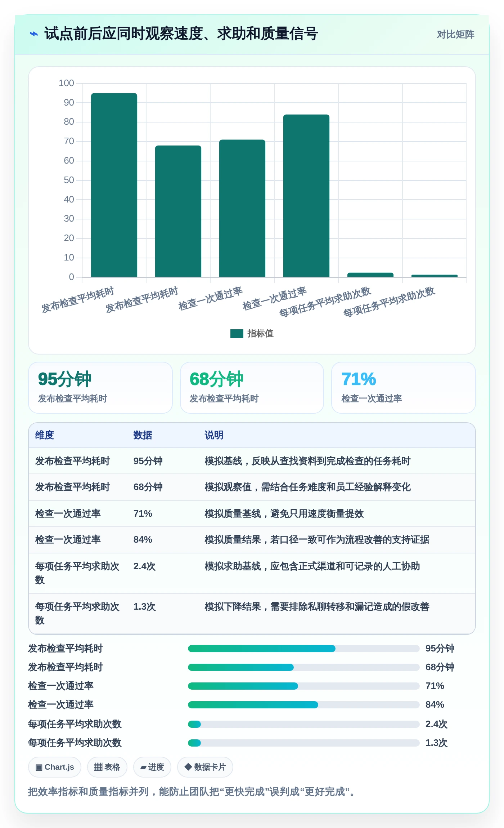This screenshot has width=504, height=828.
Task: Click the 指标值 legend color swatch
Action: (x=237, y=334)
